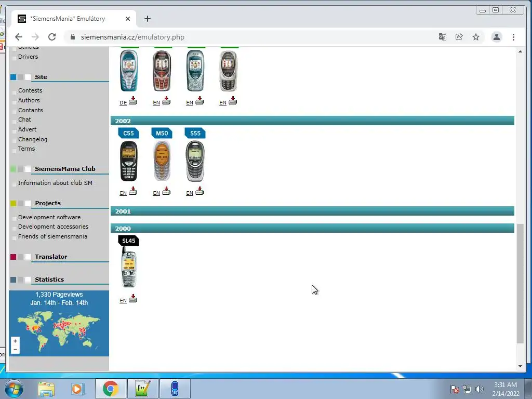
Task: Go to the Drivers page
Action: click(x=28, y=57)
